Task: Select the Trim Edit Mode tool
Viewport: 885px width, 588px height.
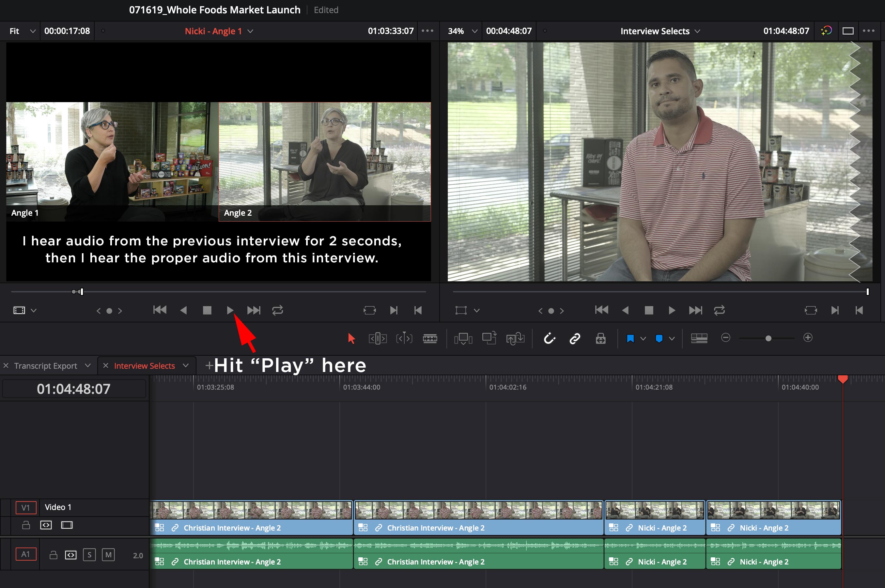Action: click(378, 338)
